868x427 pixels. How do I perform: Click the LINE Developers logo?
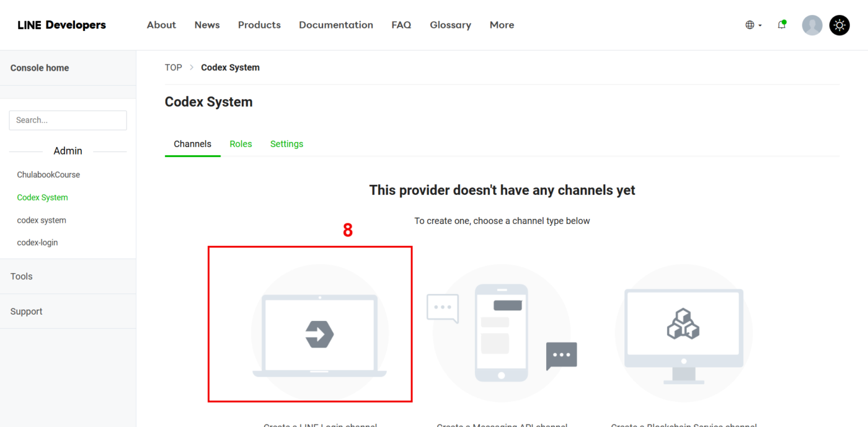click(x=62, y=25)
